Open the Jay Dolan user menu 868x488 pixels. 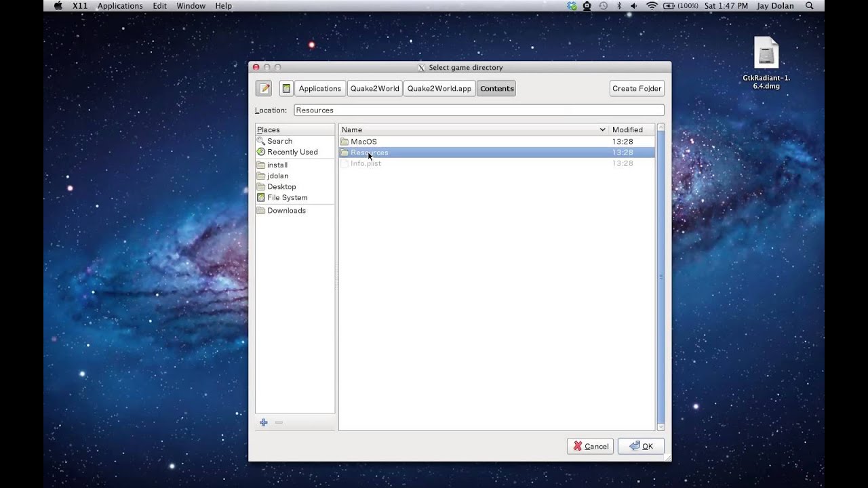click(775, 6)
